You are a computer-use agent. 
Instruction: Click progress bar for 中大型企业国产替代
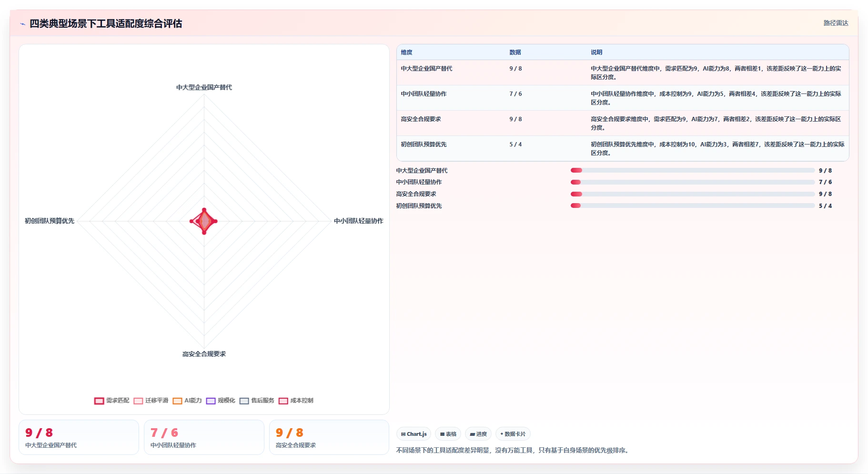pos(693,170)
